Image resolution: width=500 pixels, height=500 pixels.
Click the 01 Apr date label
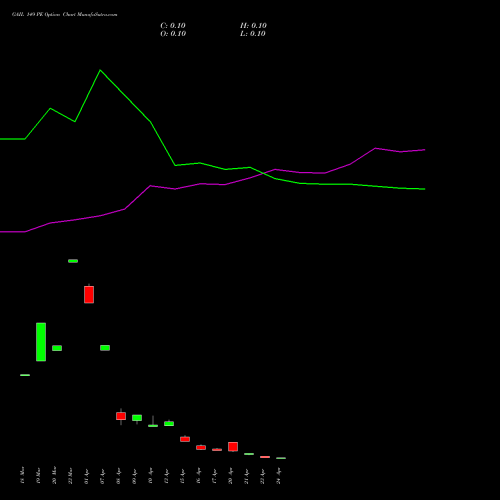(86, 476)
